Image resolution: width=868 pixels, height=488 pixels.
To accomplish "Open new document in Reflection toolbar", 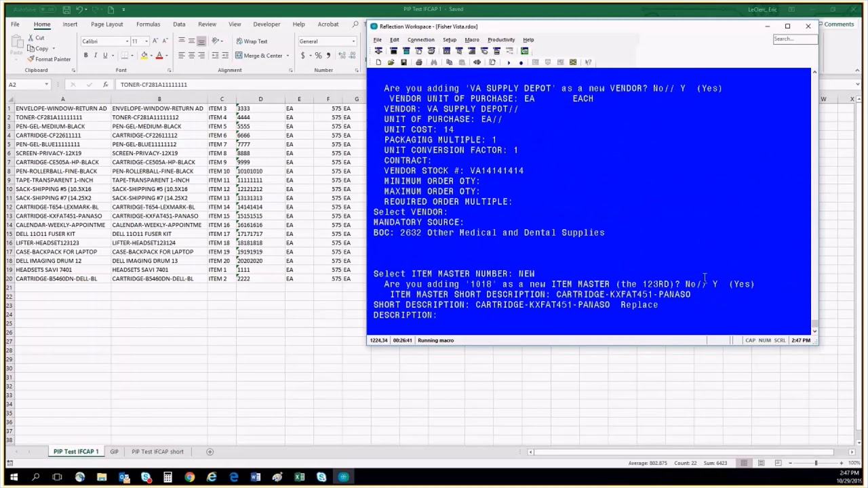I will pos(378,62).
